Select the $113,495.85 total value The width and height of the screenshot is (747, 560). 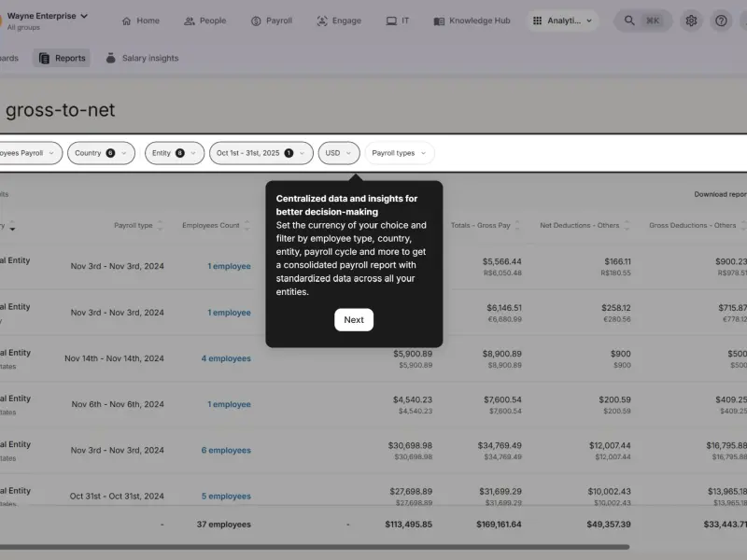pyautogui.click(x=408, y=525)
